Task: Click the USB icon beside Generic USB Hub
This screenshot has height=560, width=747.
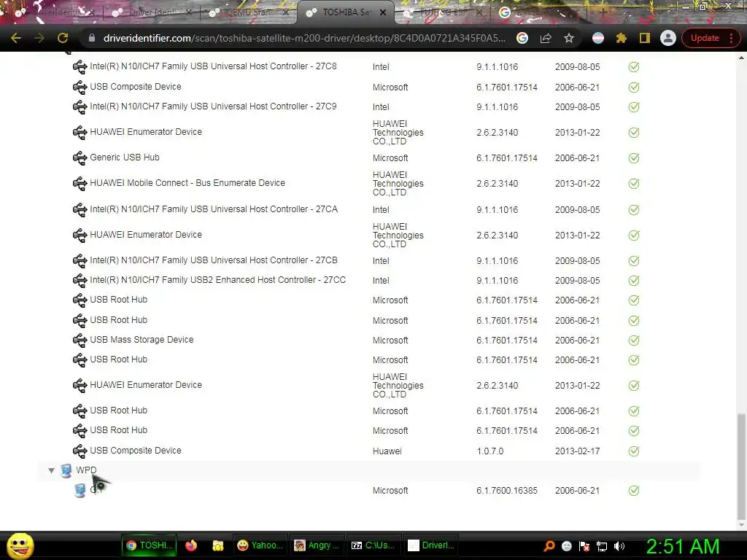Action: click(80, 157)
